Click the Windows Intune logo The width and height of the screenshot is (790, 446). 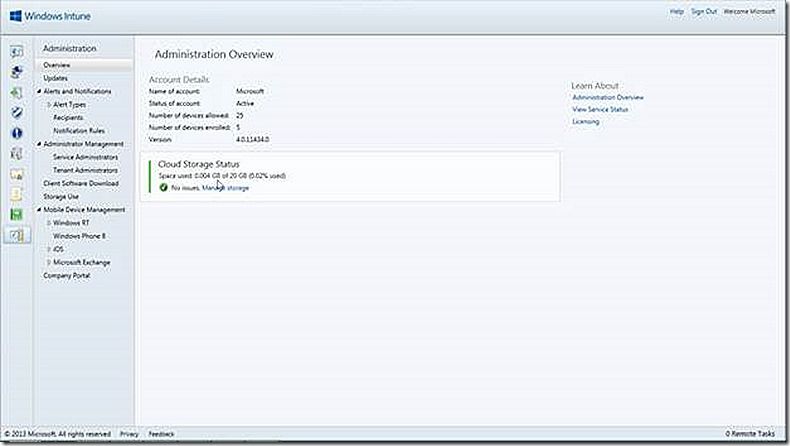50,16
